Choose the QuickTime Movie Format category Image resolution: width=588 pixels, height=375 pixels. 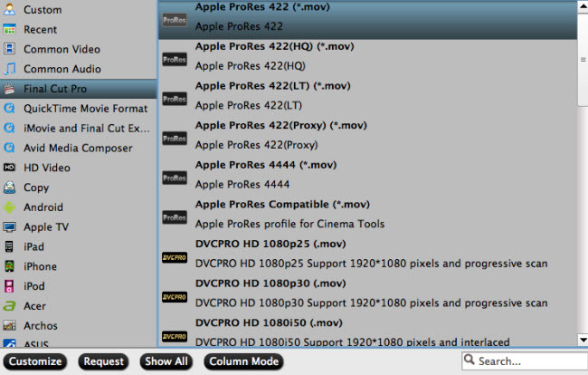point(79,109)
